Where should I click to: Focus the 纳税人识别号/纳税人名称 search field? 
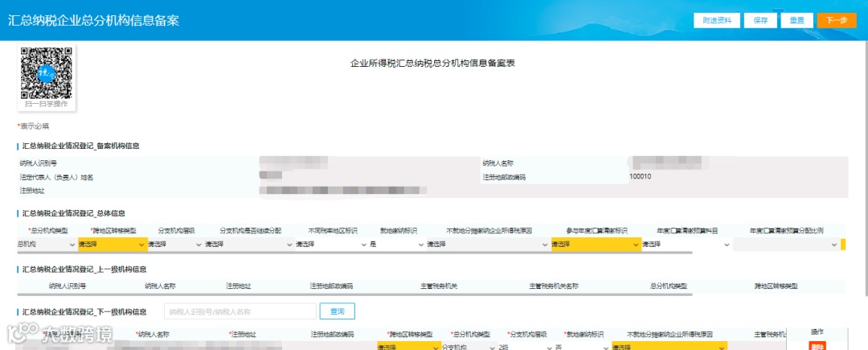[240, 311]
